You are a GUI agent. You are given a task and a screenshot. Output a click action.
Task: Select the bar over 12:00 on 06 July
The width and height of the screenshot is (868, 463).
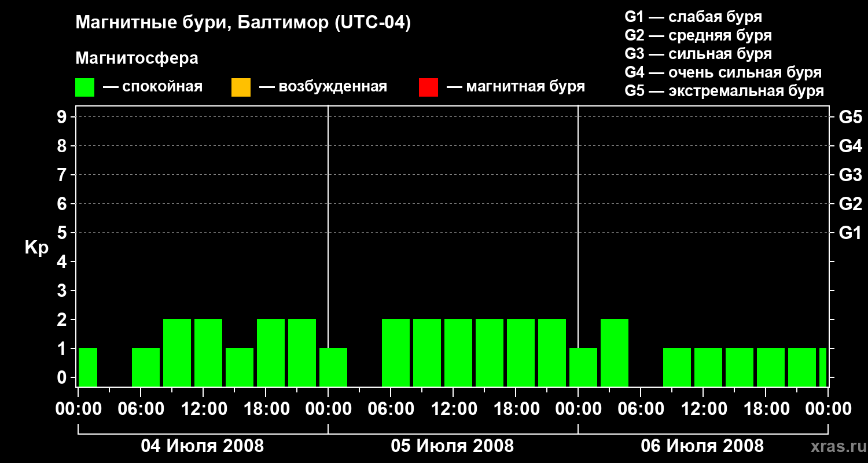click(708, 367)
